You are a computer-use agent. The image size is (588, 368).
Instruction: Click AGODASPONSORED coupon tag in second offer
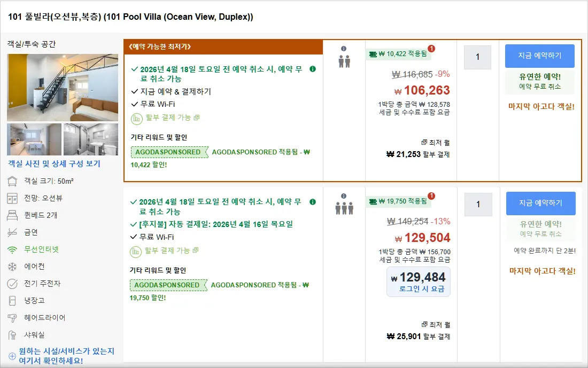click(x=168, y=285)
